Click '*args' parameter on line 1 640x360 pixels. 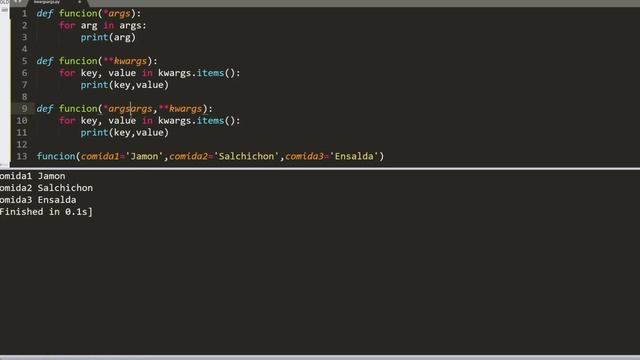[117, 14]
